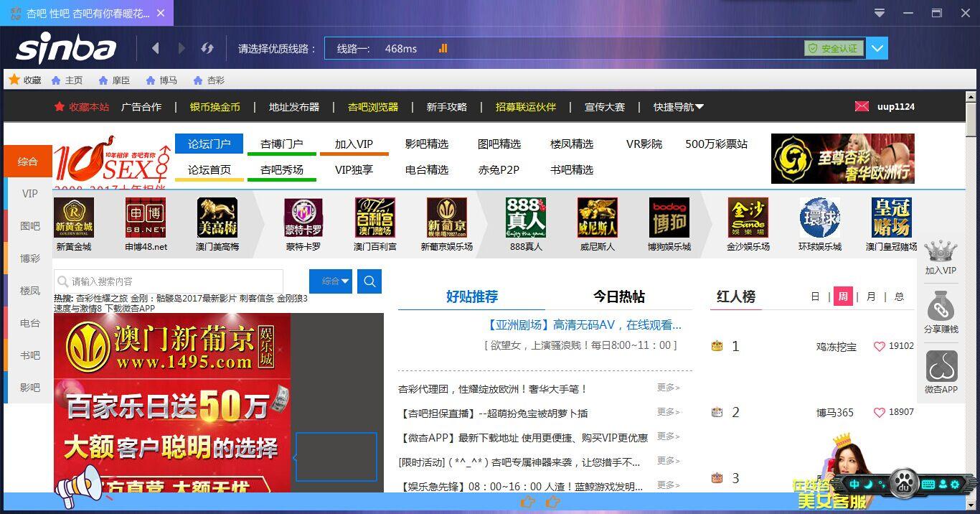Select 日 ranking period
The height and width of the screenshot is (514, 980).
tap(815, 296)
